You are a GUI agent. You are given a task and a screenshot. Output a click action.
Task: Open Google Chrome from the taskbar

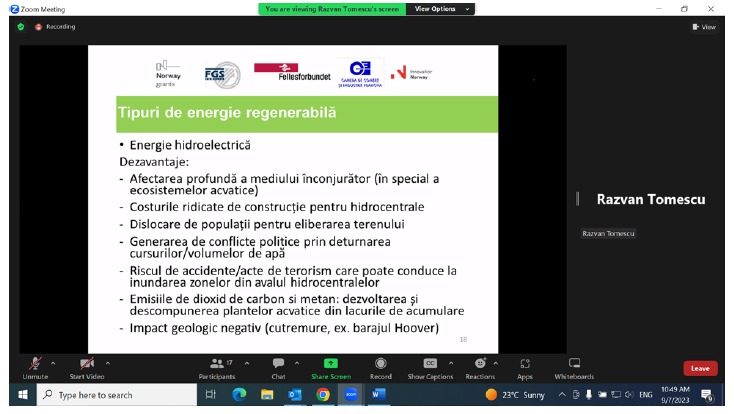(323, 395)
